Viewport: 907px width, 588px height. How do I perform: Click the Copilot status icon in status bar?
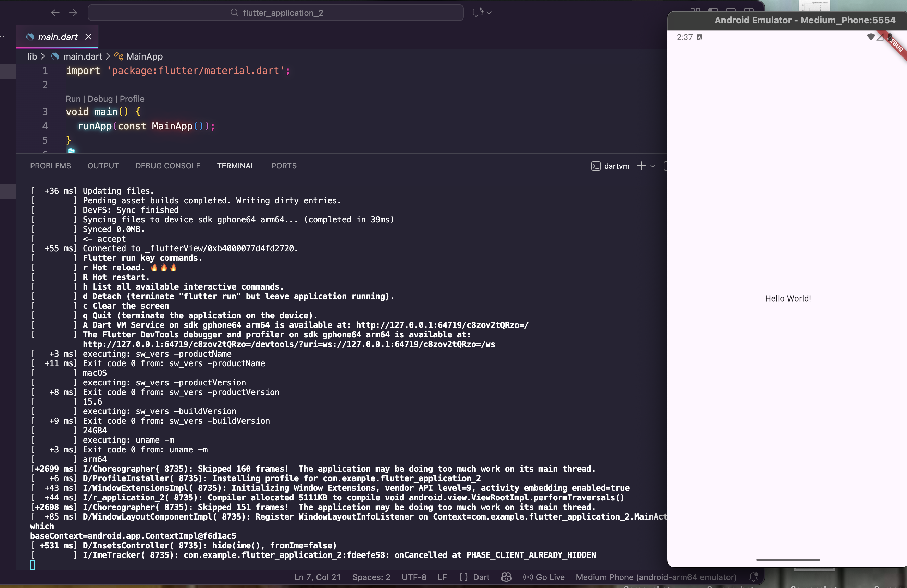point(506,577)
